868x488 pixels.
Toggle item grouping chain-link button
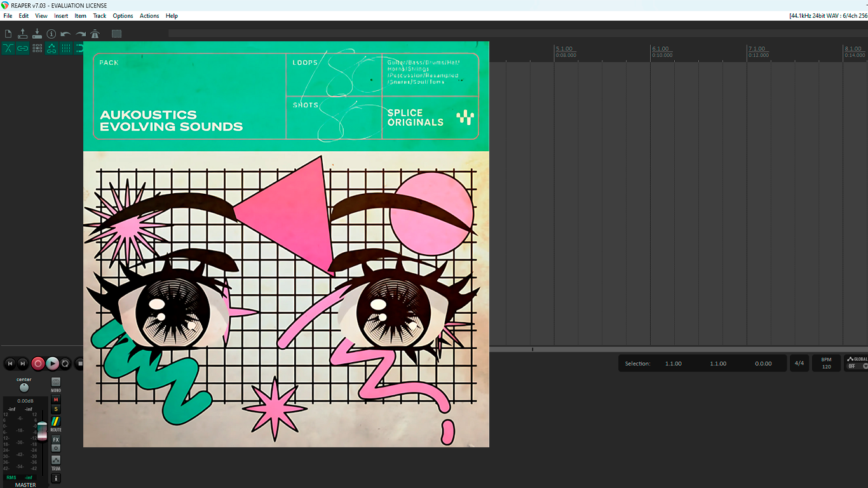coord(23,48)
